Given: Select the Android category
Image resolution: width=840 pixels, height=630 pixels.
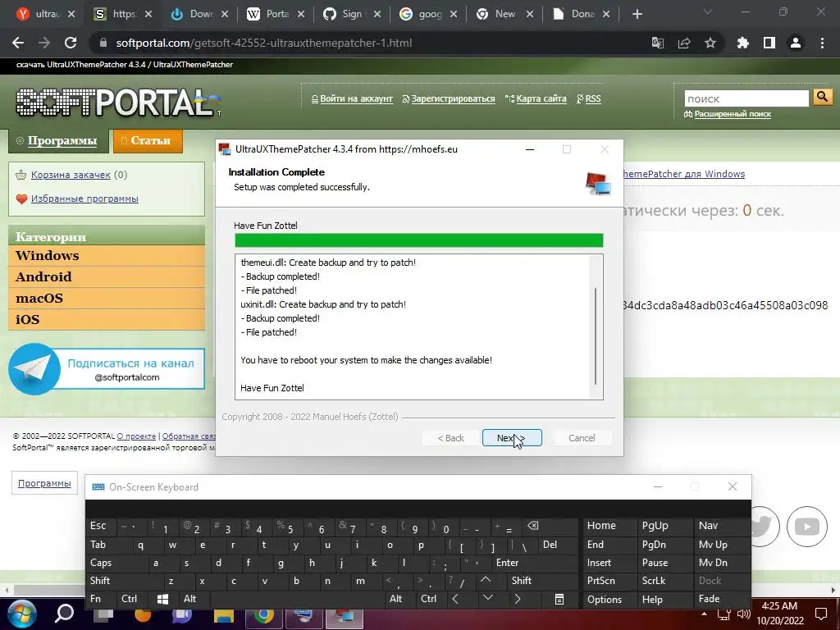Looking at the screenshot, I should click(x=107, y=277).
